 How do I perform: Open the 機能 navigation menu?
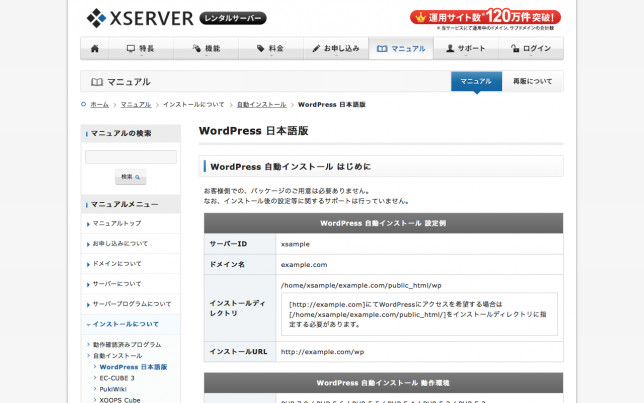coord(206,48)
